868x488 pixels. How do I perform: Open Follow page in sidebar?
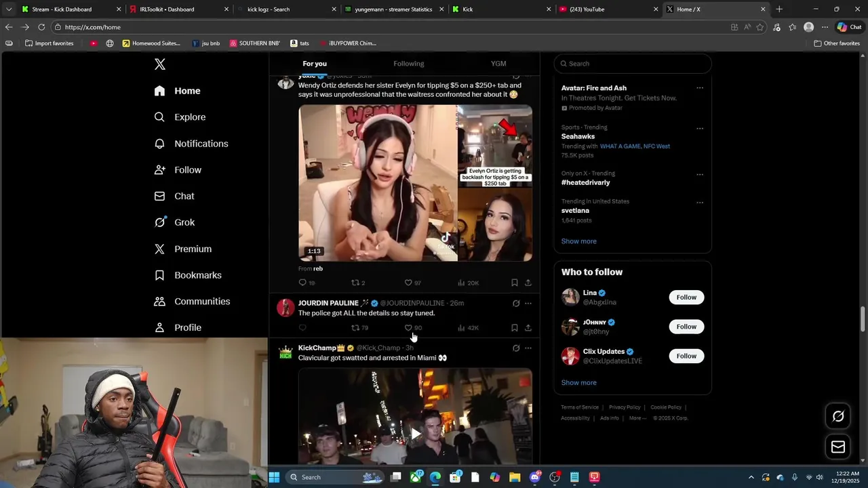point(178,170)
